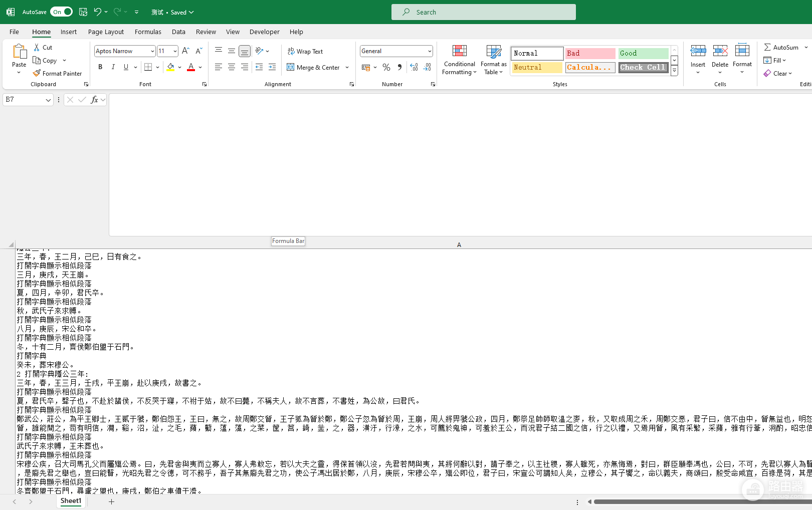Viewport: 812px width, 510px height.
Task: Apply the Good green cell style
Action: (644, 53)
